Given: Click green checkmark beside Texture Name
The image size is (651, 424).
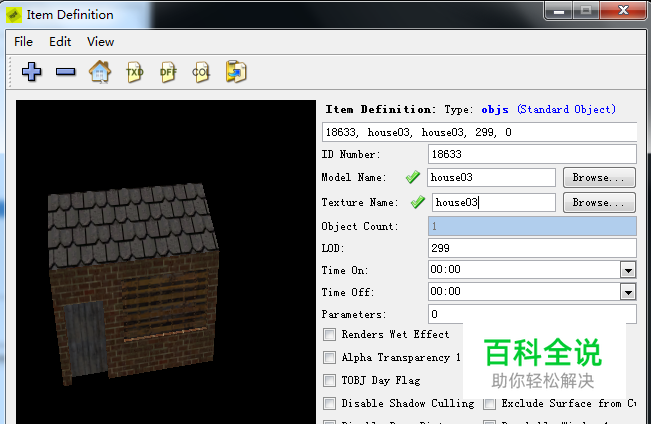Looking at the screenshot, I should pos(418,202).
